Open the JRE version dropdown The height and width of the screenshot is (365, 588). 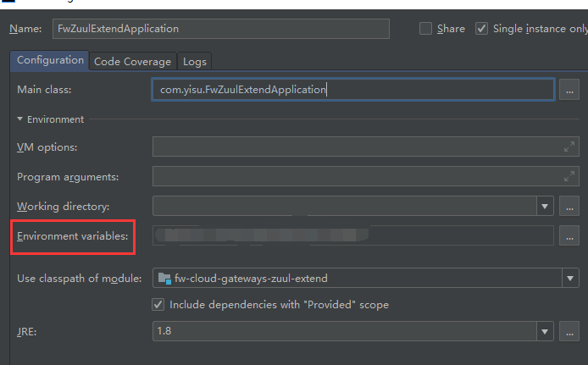click(x=545, y=332)
